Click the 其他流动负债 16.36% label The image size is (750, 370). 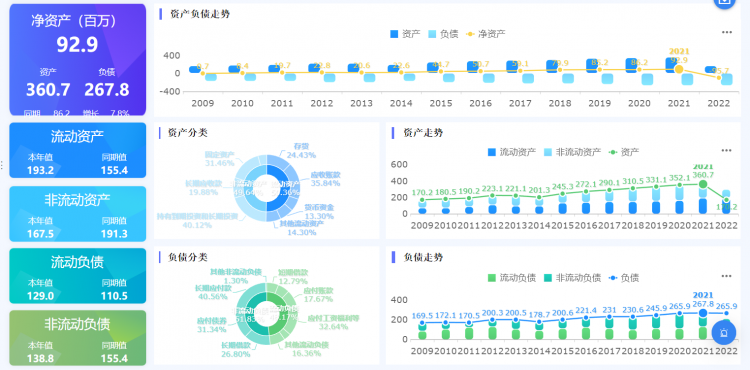click(x=307, y=349)
